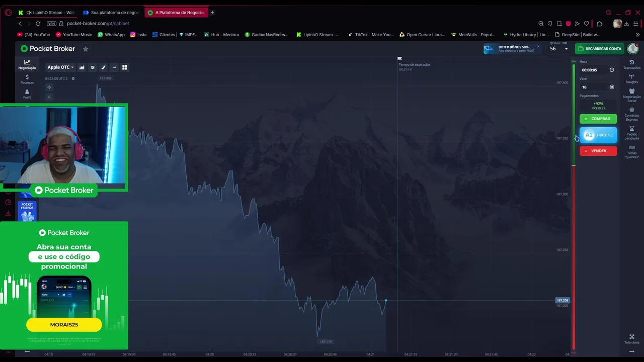644x362 pixels.
Task: Open the Teclas "quentes" panel
Action: tap(632, 151)
